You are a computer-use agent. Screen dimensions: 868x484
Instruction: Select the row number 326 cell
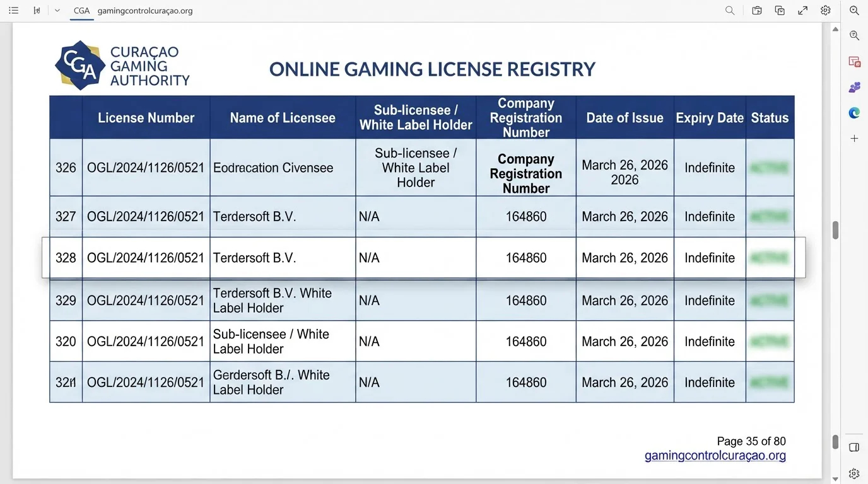point(66,168)
